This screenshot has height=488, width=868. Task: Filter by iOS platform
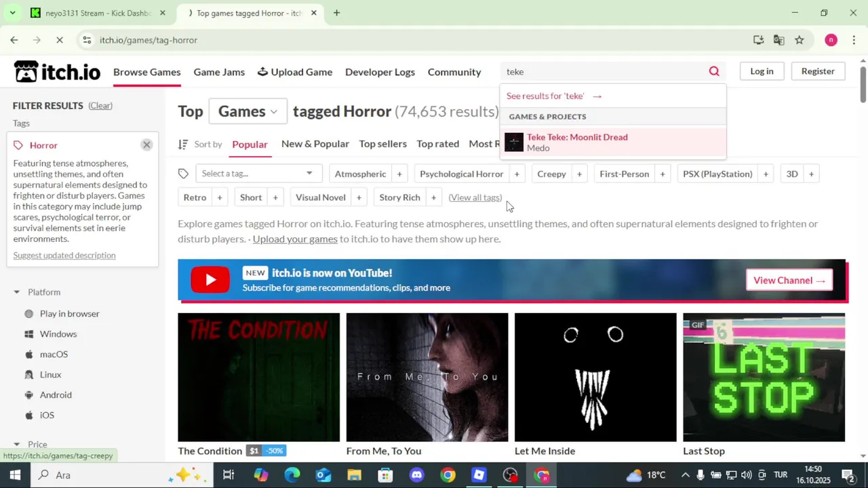[x=47, y=415]
